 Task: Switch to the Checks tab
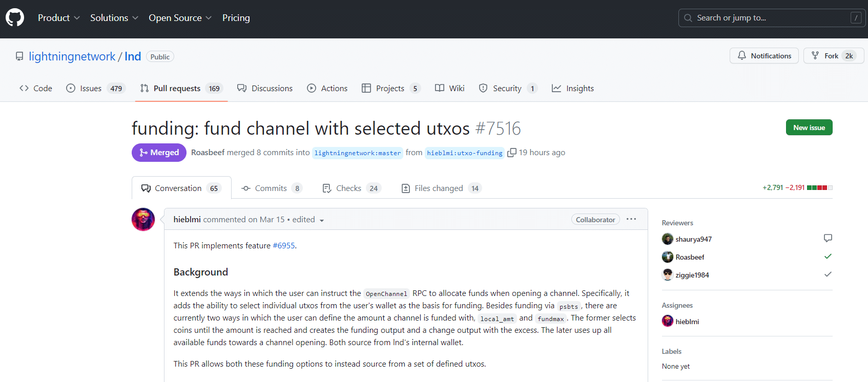(x=351, y=188)
